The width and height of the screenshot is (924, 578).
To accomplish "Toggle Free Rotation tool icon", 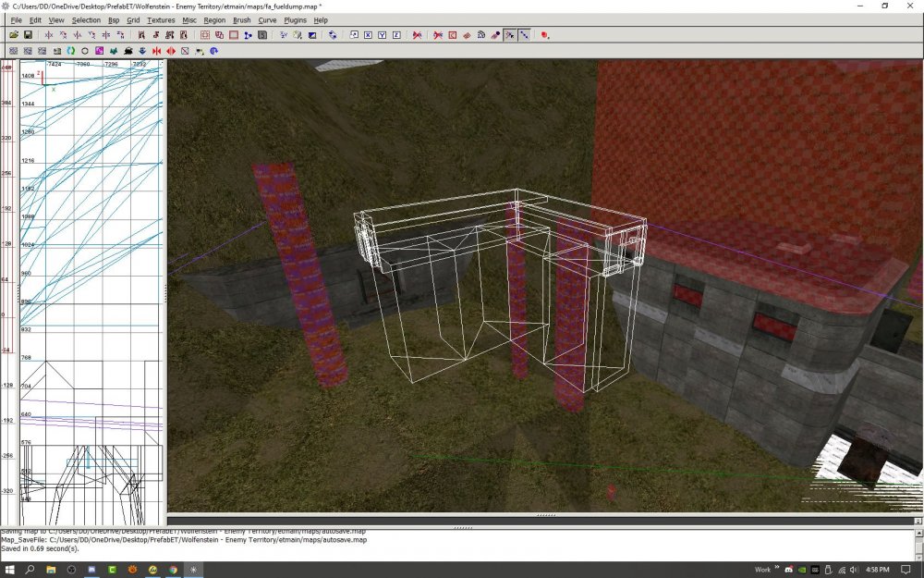I will click(333, 35).
